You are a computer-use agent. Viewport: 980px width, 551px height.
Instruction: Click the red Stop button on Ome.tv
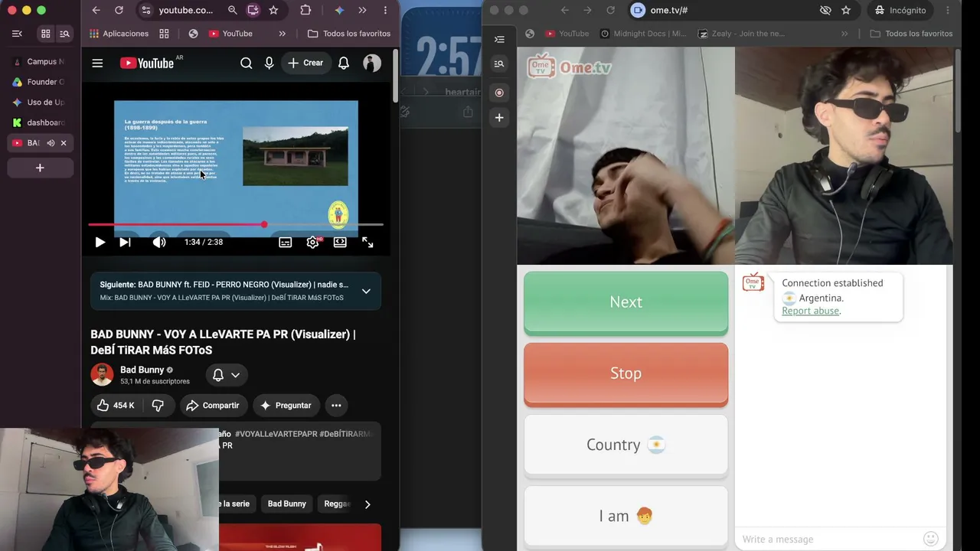pos(626,373)
